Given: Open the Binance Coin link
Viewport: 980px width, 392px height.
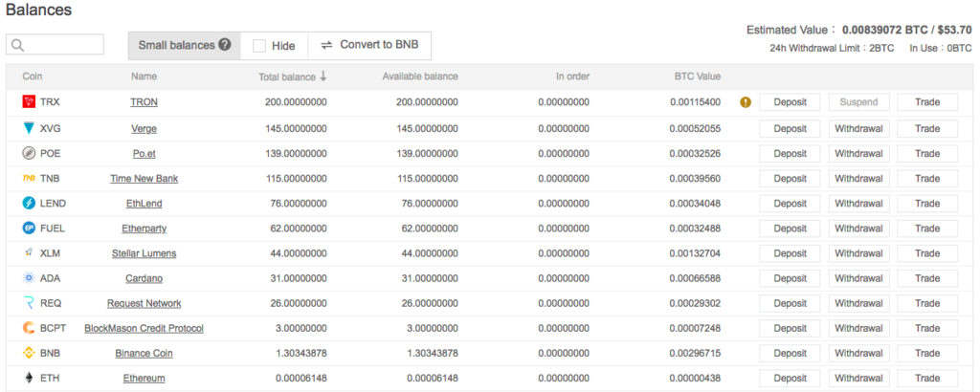Looking at the screenshot, I should pyautogui.click(x=144, y=354).
